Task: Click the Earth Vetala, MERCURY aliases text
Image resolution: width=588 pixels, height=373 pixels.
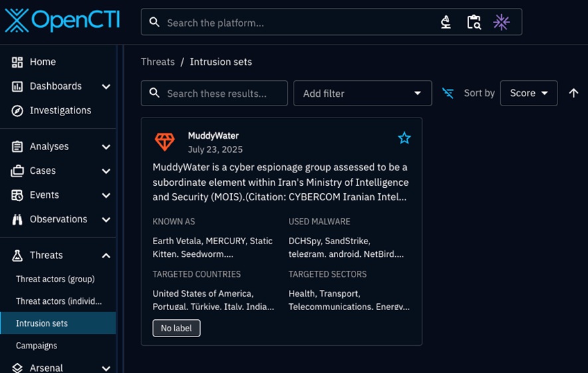Action: point(213,247)
